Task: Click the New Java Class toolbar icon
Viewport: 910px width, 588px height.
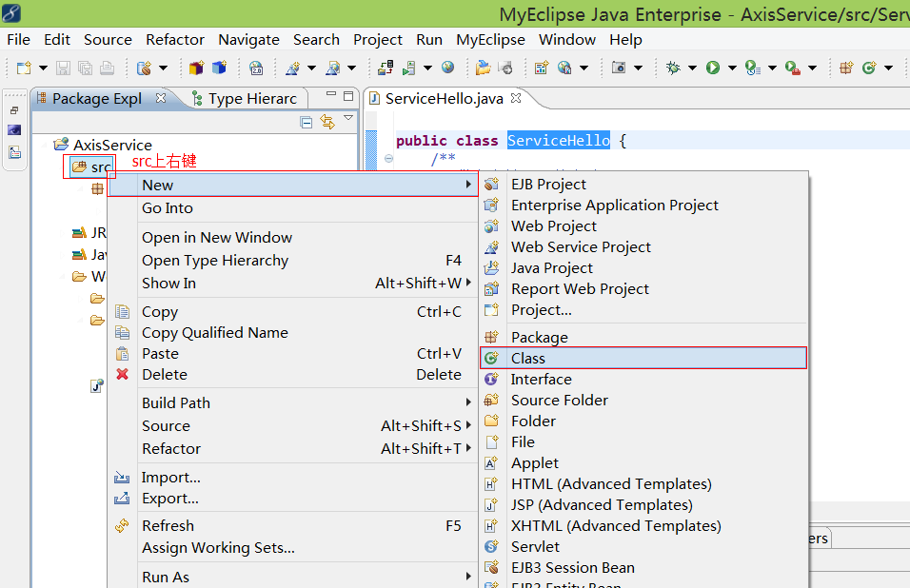Action: pos(869,68)
